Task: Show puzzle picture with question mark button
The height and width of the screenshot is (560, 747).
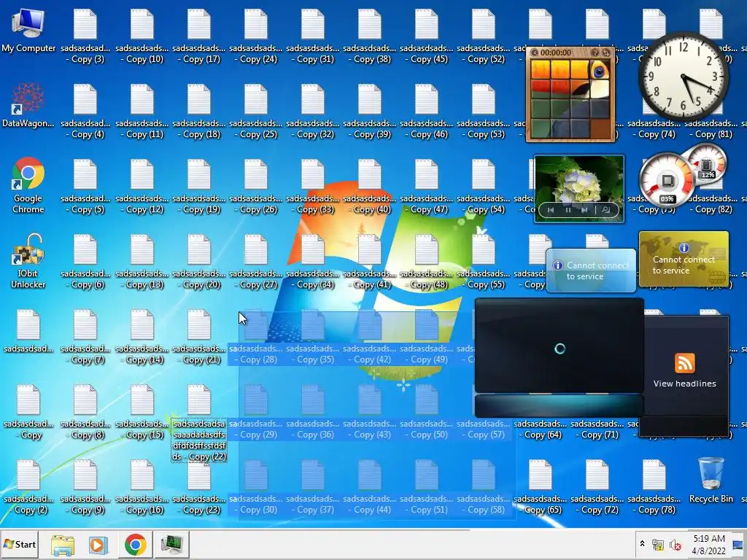Action: (x=595, y=52)
